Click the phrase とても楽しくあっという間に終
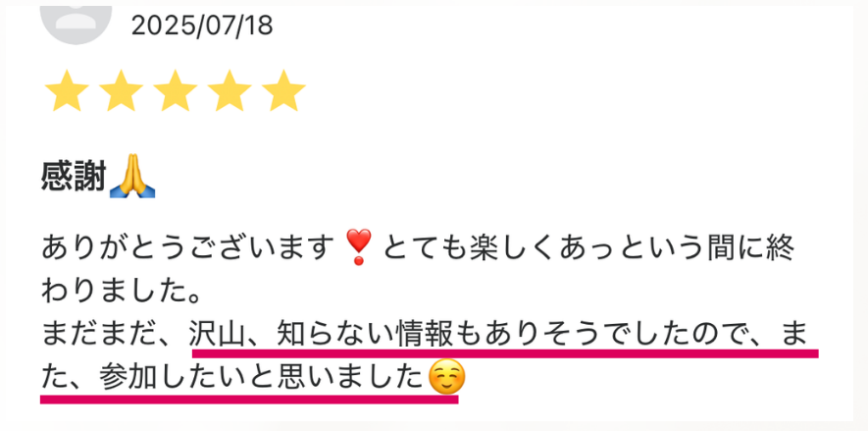This screenshot has height=431, width=868. [588, 247]
